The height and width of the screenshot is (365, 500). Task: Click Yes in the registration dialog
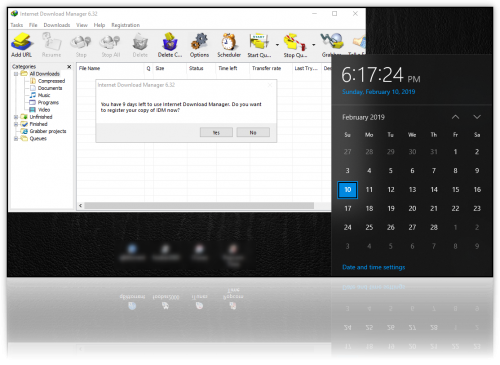click(x=216, y=132)
